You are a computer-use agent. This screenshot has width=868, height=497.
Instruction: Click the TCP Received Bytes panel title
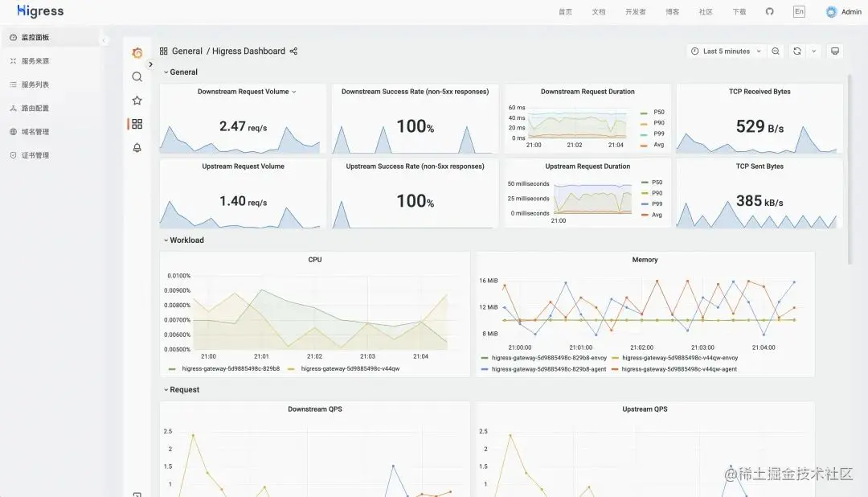(759, 92)
